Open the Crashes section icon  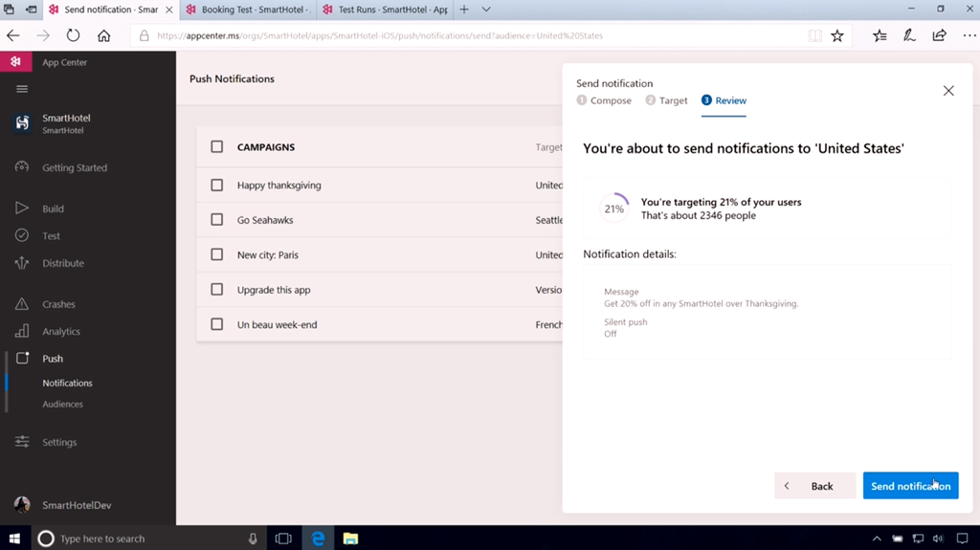(22, 304)
